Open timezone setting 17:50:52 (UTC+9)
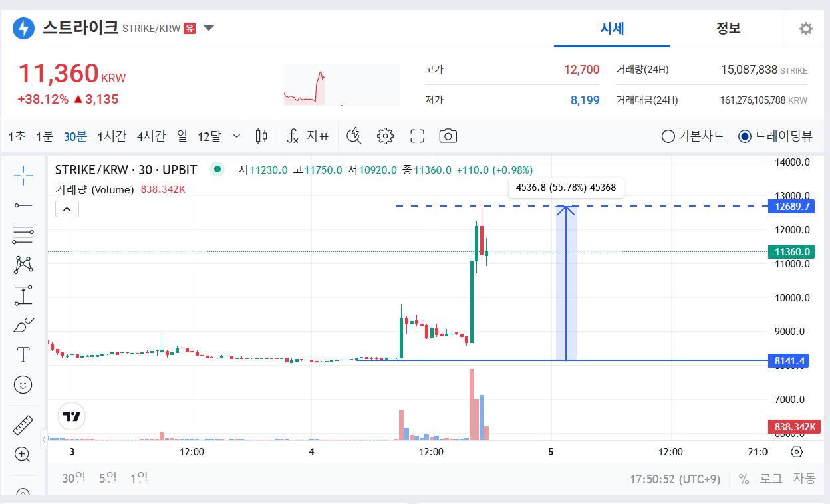 pyautogui.click(x=675, y=479)
